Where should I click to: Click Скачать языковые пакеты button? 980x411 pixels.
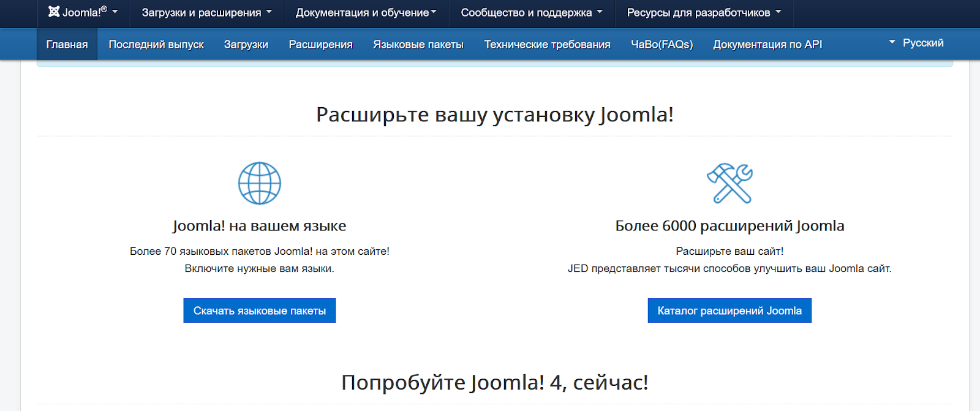tap(260, 311)
